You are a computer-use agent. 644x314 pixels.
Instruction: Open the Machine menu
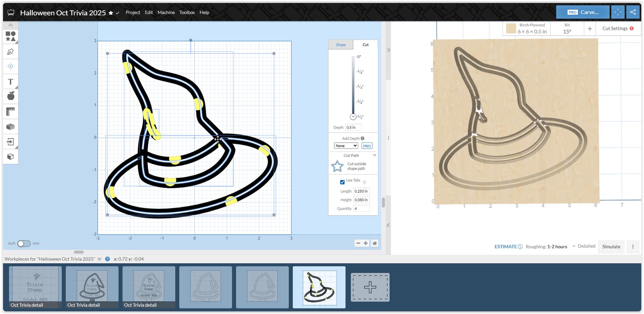pyautogui.click(x=166, y=12)
